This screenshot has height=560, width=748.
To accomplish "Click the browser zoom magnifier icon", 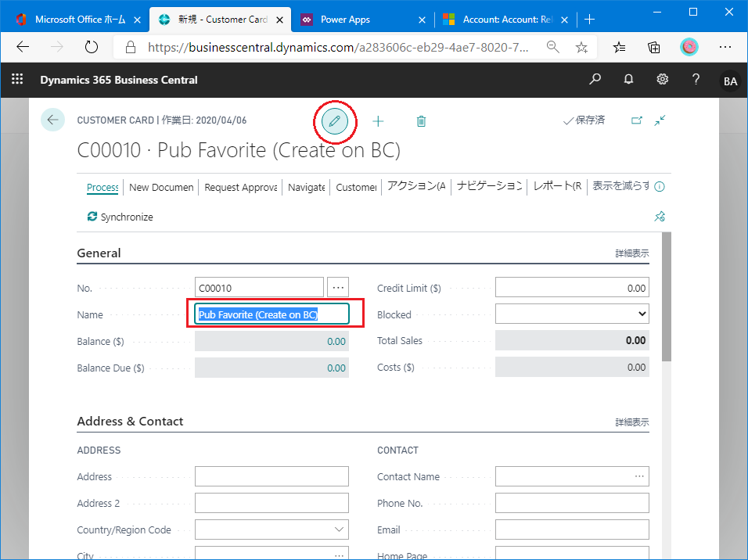I will point(553,47).
